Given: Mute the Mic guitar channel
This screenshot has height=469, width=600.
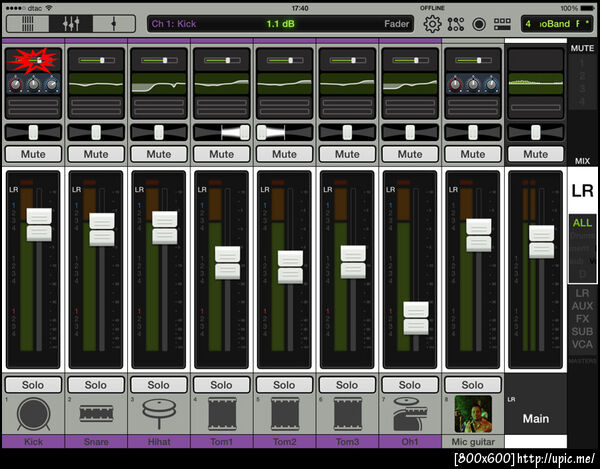Looking at the screenshot, I should click(x=473, y=154).
